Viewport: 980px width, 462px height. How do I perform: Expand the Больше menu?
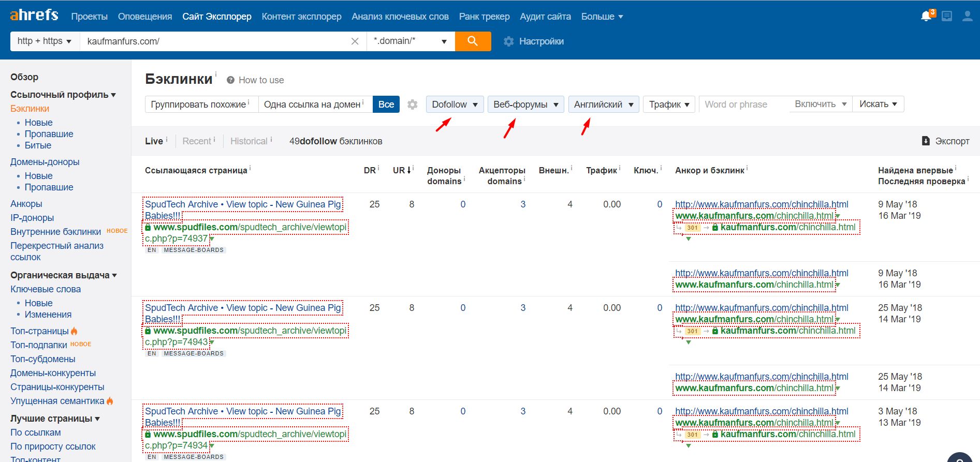[602, 17]
